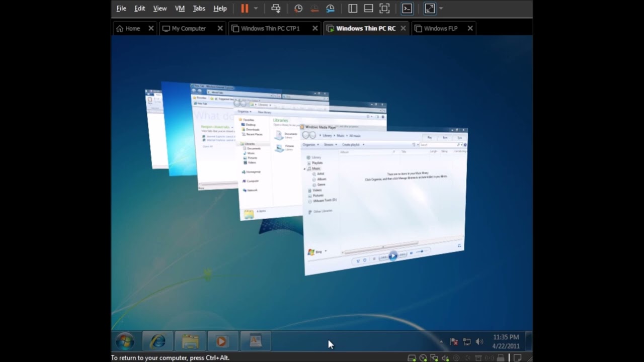Viewport: 644px width, 362px height.
Task: Open the Edit menu
Action: coord(139,9)
